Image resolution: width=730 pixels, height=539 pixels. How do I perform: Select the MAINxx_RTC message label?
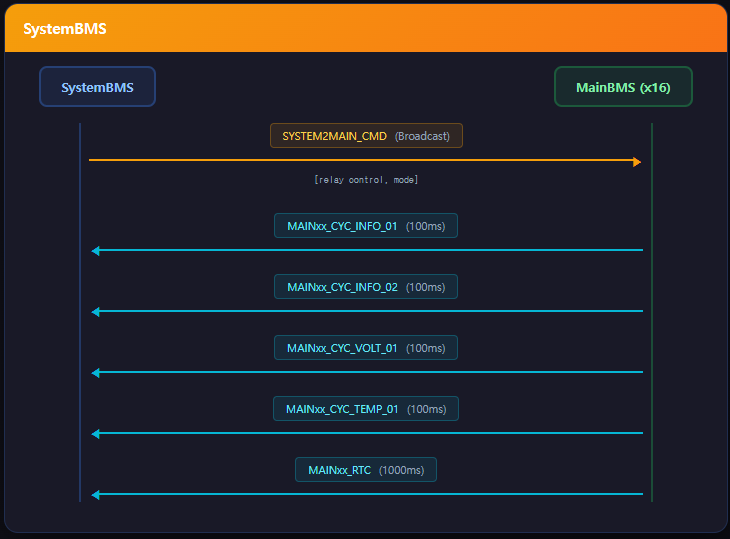click(x=340, y=470)
